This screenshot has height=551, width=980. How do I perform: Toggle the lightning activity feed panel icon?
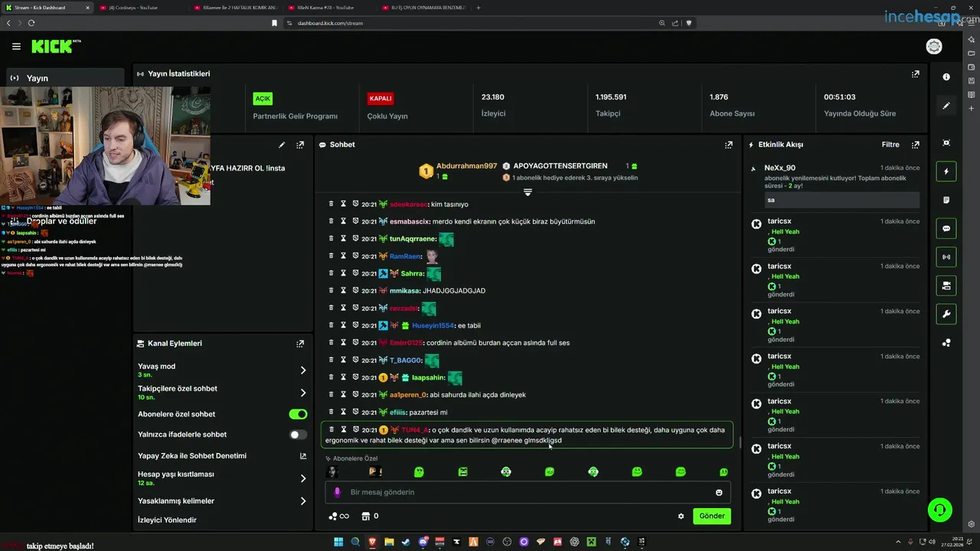point(946,171)
